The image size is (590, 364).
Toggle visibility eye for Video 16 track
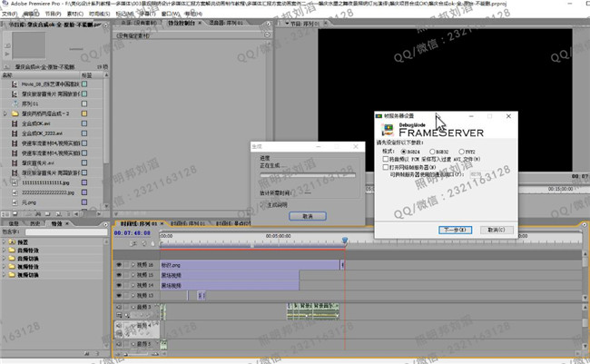point(119,265)
